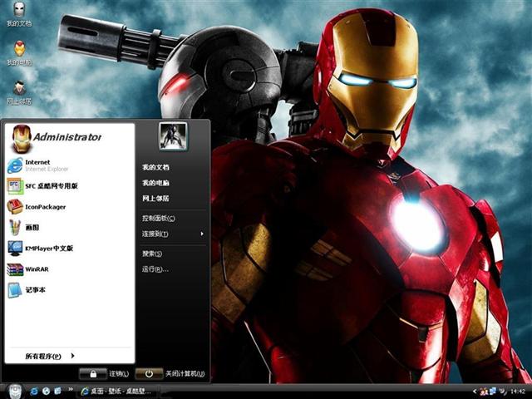Click 我的电脑 in Start menu right pane
This screenshot has height=399, width=532.
tap(155, 182)
